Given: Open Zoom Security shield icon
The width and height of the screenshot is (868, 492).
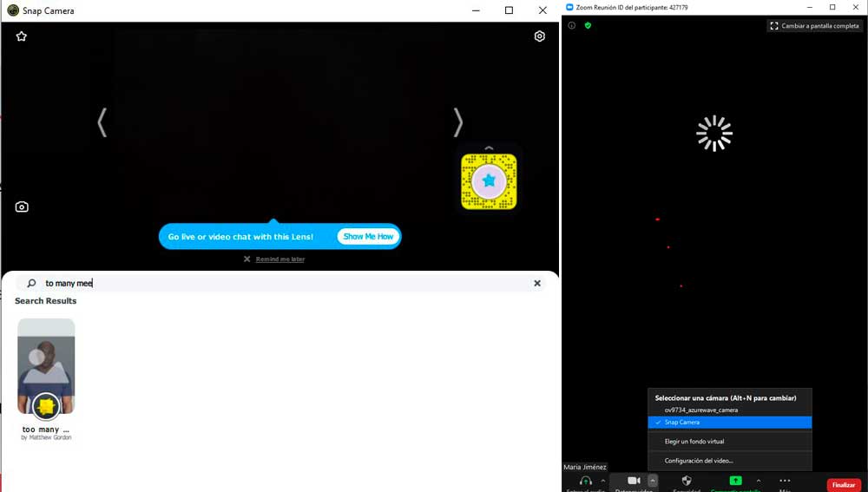Looking at the screenshot, I should pyautogui.click(x=687, y=481).
